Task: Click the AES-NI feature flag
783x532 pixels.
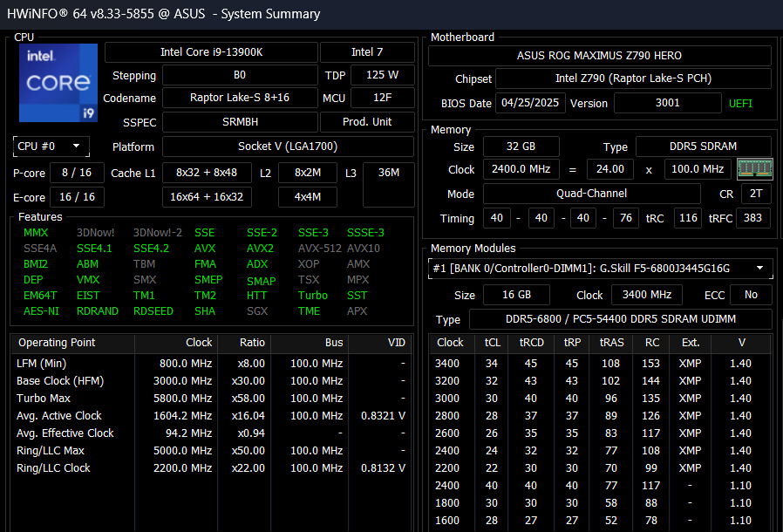Action: click(42, 311)
